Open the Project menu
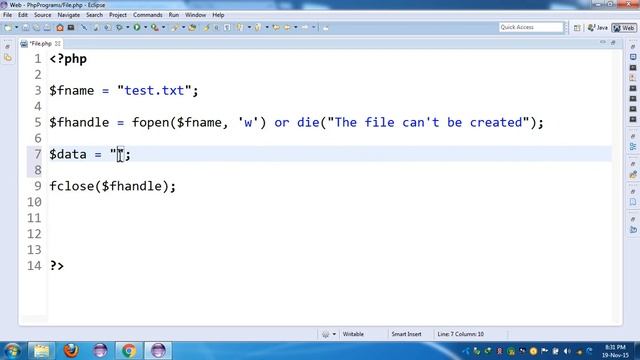 118,15
